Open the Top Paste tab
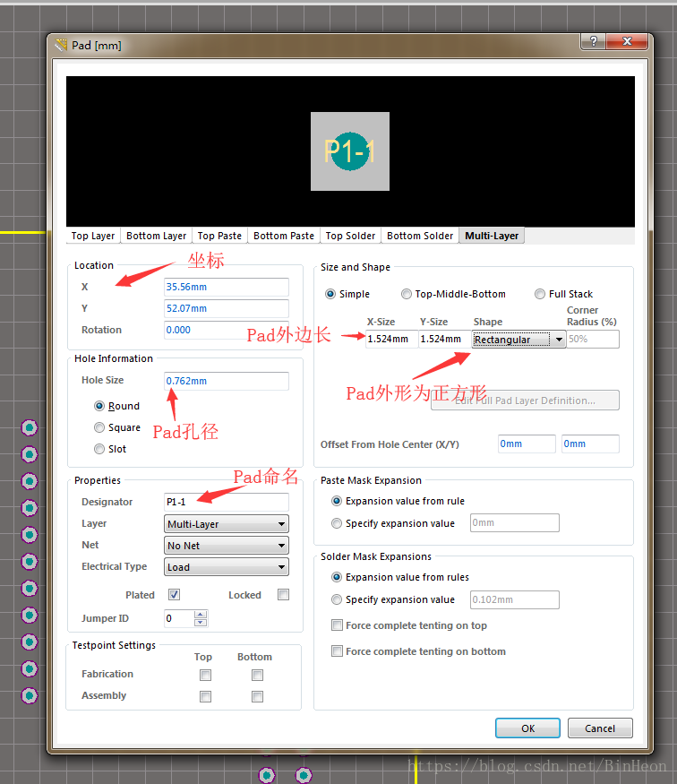 point(219,236)
